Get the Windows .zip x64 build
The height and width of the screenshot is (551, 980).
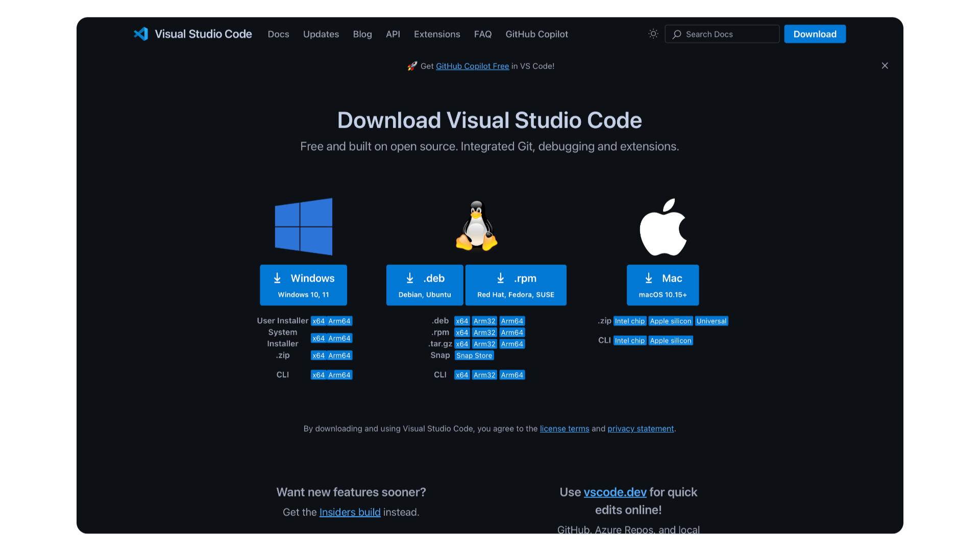pyautogui.click(x=318, y=356)
